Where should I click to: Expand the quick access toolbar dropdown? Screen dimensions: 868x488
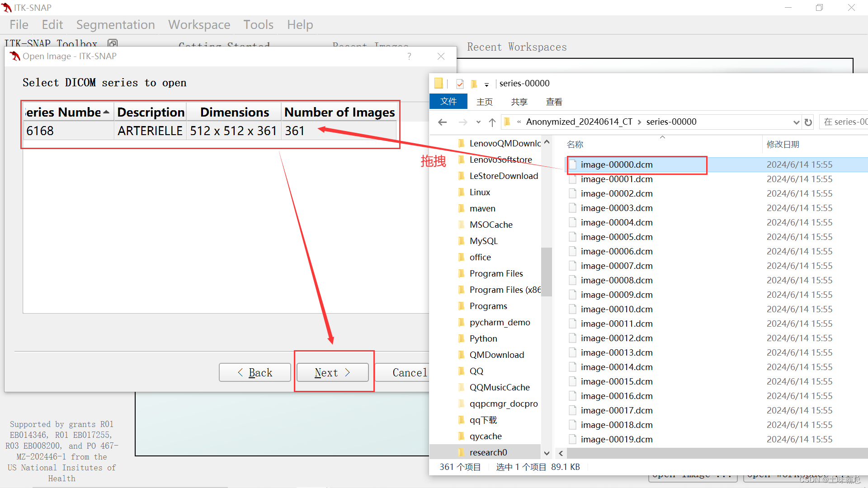[x=486, y=84]
